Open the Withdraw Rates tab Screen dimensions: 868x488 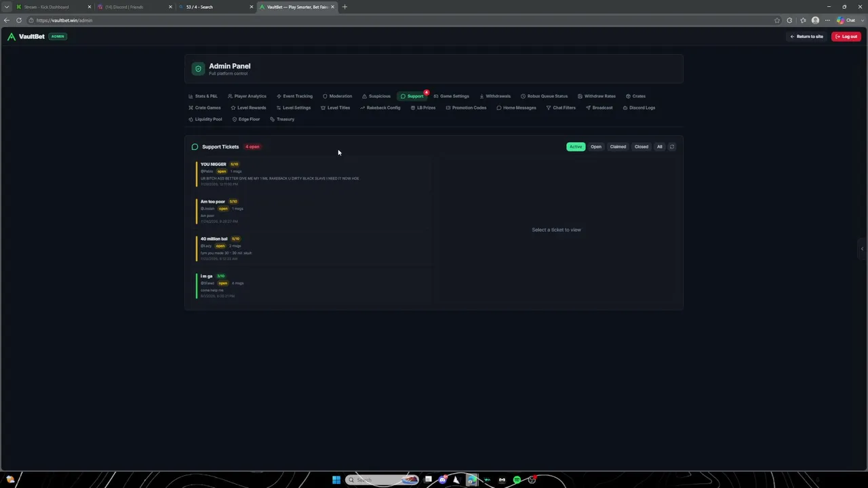tap(597, 96)
